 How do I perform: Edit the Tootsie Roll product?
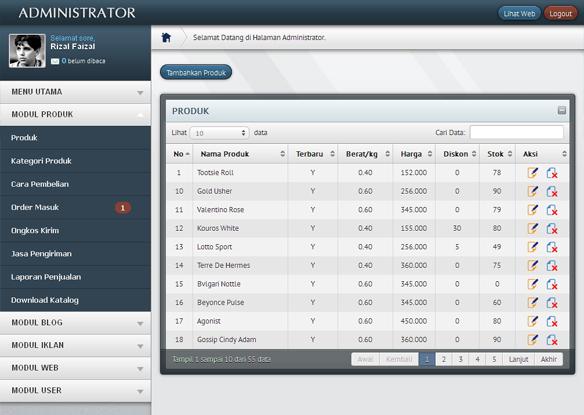click(533, 173)
